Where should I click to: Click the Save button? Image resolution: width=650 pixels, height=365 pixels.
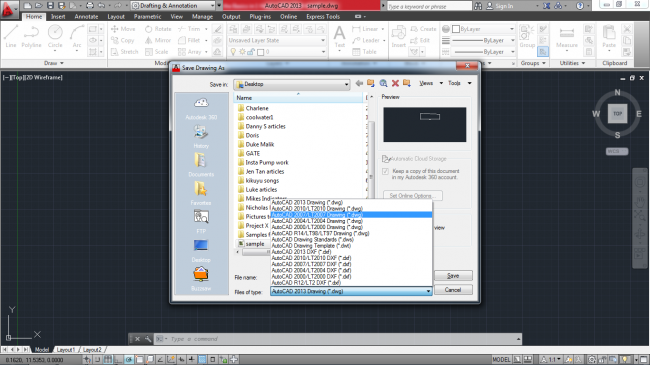453,276
